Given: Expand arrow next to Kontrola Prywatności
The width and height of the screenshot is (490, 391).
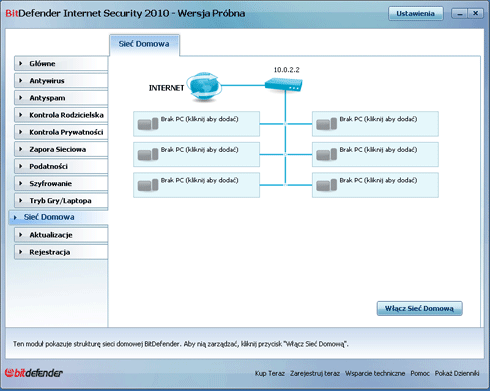Looking at the screenshot, I should [21, 132].
